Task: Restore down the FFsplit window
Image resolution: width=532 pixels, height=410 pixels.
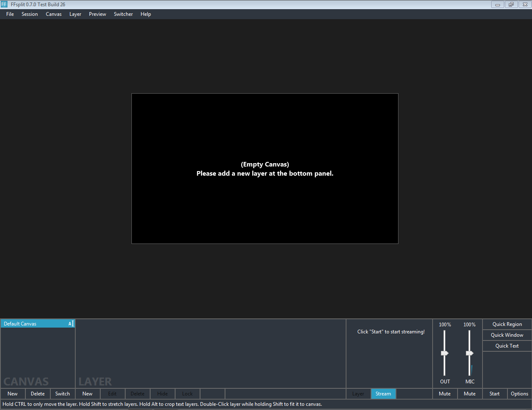Action: point(511,5)
